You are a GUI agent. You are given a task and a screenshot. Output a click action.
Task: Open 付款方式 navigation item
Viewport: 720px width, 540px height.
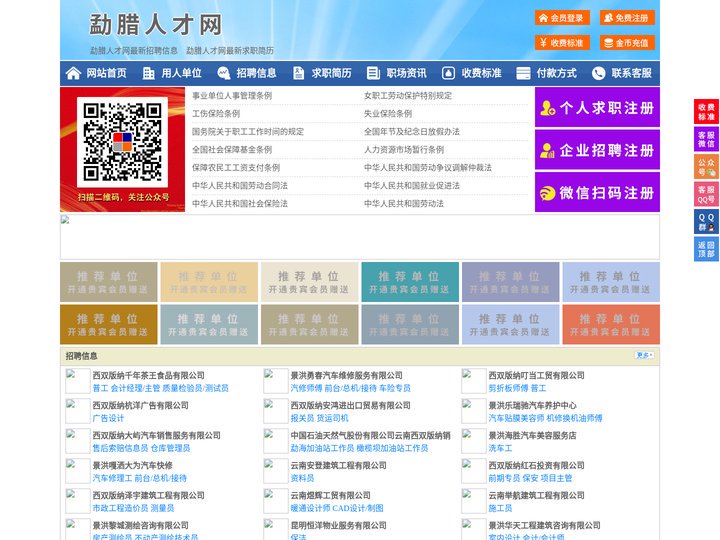(x=557, y=73)
